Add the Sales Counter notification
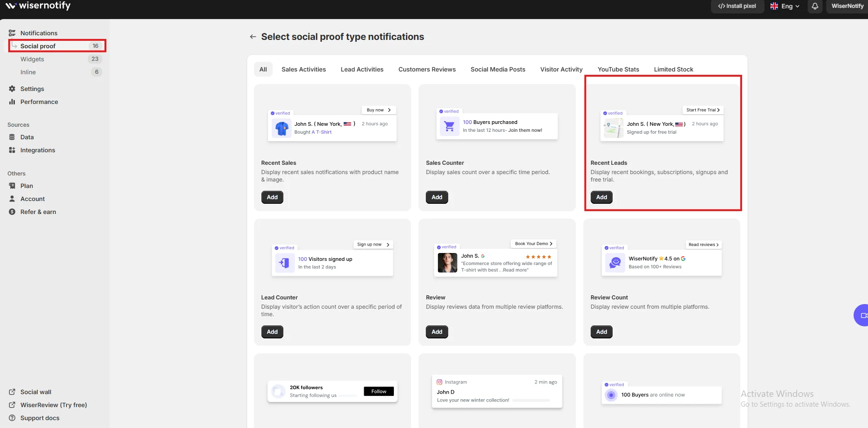Viewport: 868px width, 428px height. tap(437, 197)
